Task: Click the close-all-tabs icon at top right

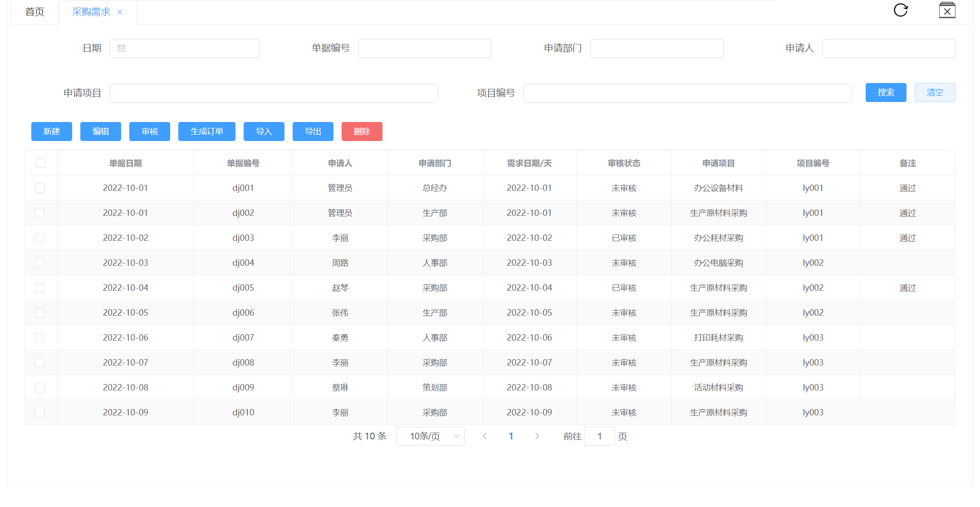Action: click(947, 10)
